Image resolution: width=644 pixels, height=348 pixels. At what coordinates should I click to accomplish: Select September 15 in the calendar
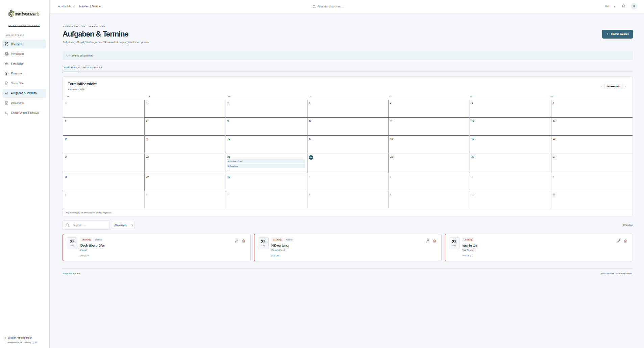click(x=185, y=144)
